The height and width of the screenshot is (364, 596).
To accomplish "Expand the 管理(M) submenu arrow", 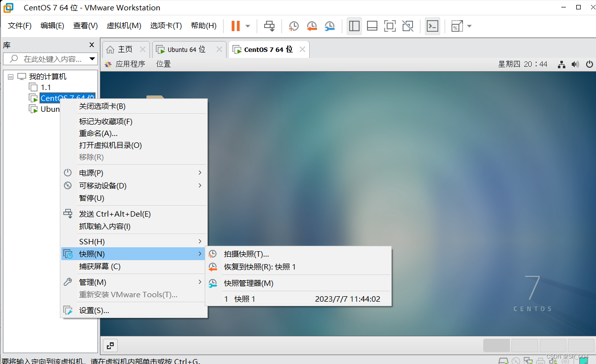I will coord(200,282).
